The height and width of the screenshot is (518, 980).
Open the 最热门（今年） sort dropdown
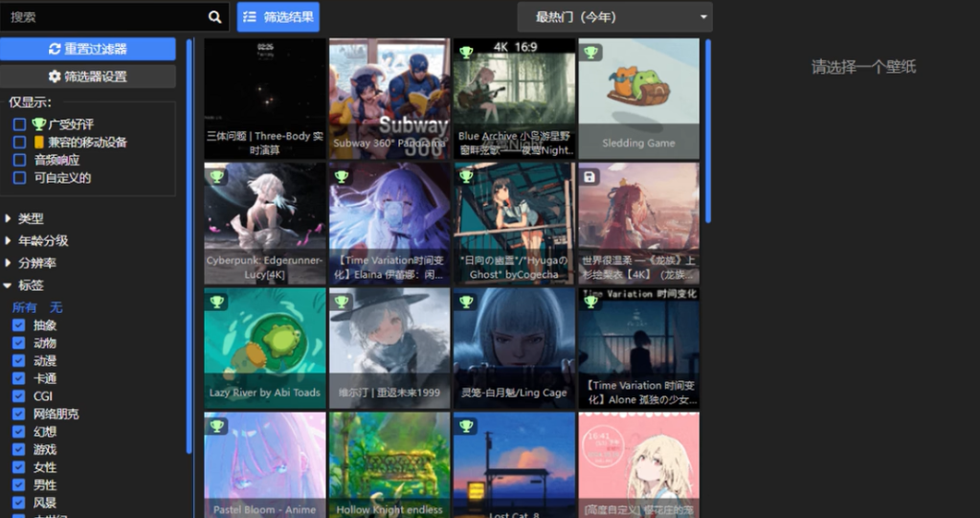coord(614,16)
